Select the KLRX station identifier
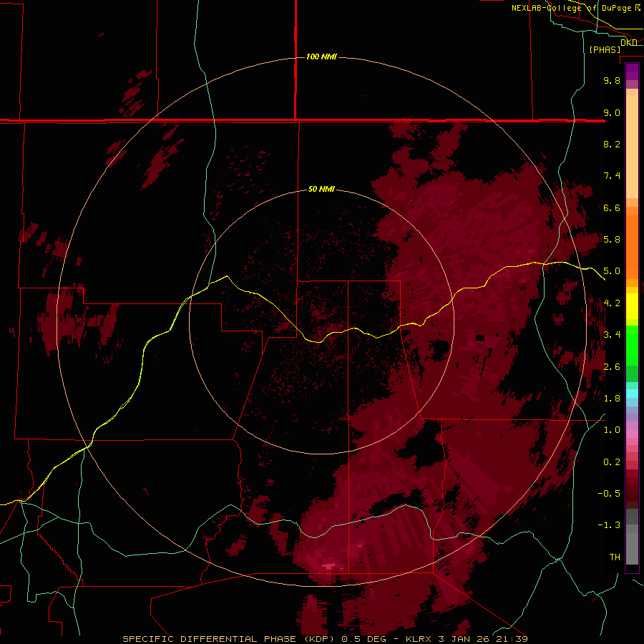 [x=419, y=639]
